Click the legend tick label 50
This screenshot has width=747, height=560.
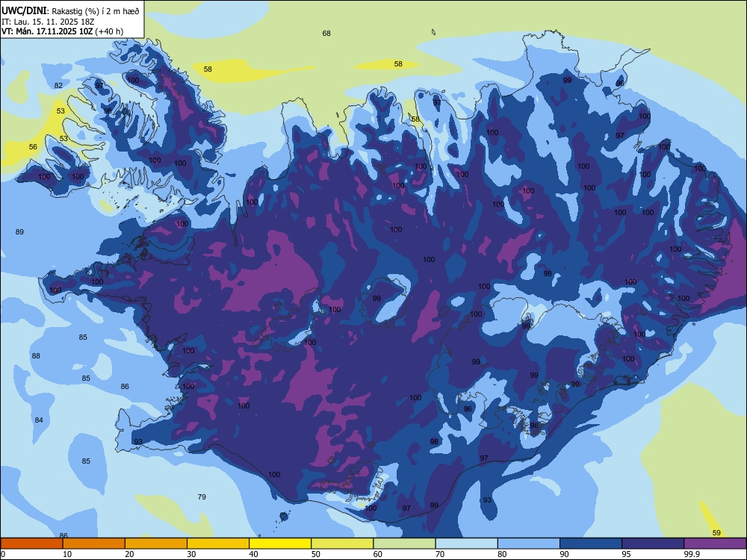point(315,554)
